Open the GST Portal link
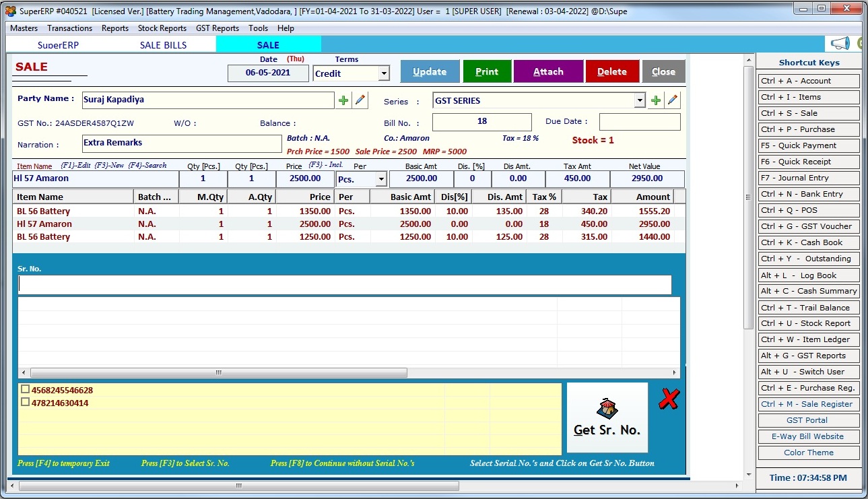Screen dimensions: 868x499 [x=808, y=420]
